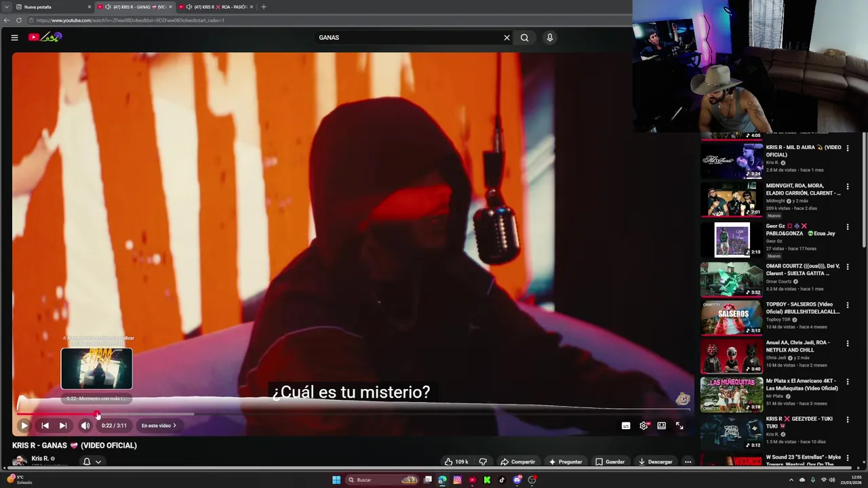Open options menu for Geor Gz video
The image size is (868, 488).
click(847, 226)
